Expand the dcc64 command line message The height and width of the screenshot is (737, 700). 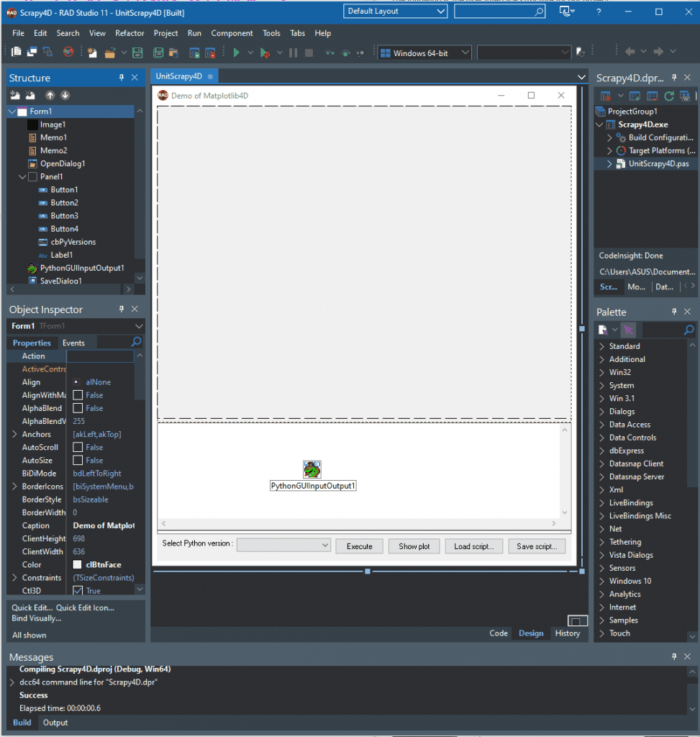[12, 682]
